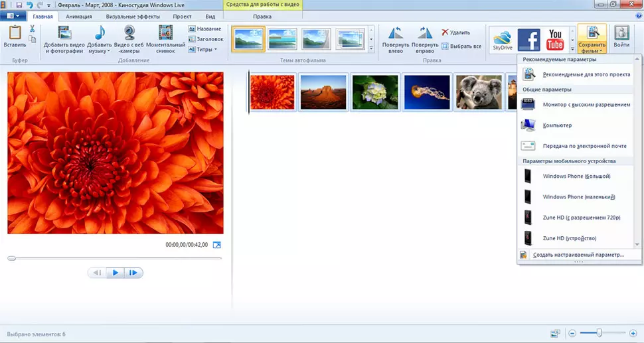Viewport: 644px width, 343px height.
Task: Share the movie to SkyDrive
Action: coord(502,39)
